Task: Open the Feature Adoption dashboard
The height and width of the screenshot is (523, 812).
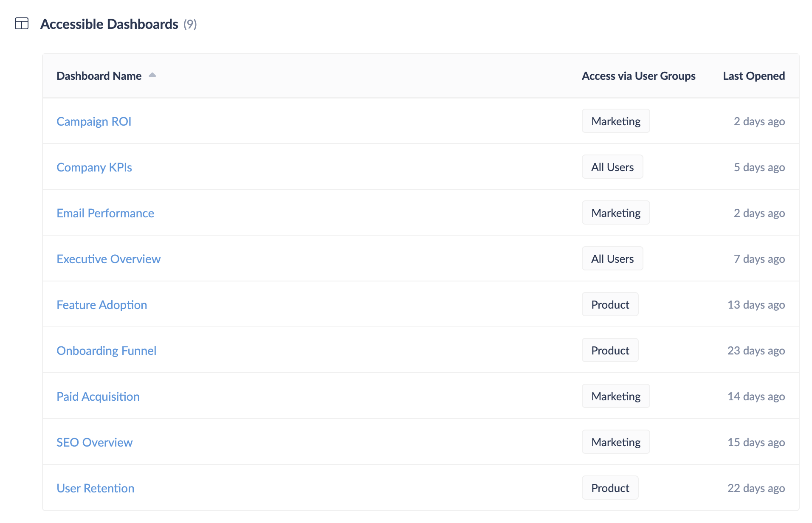Action: pos(101,304)
